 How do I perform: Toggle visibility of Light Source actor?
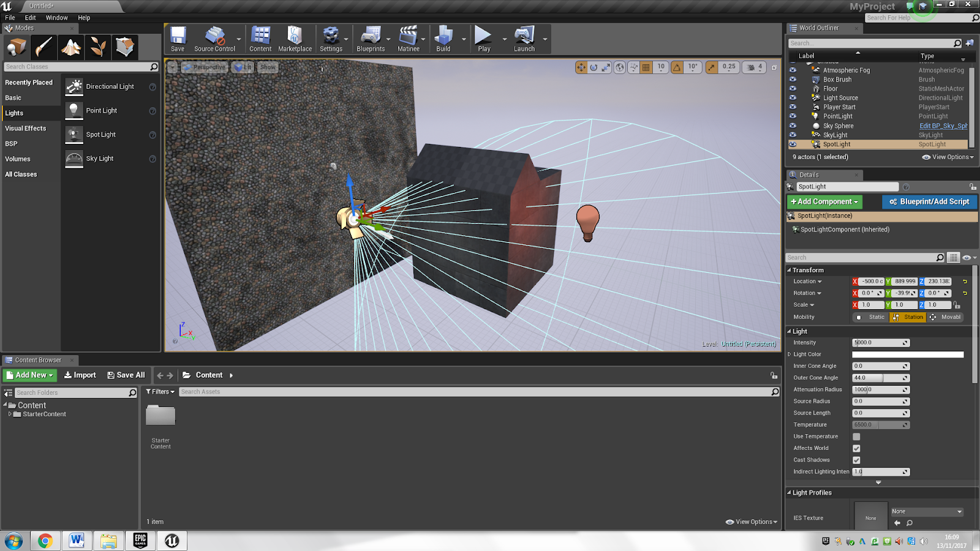(x=793, y=97)
